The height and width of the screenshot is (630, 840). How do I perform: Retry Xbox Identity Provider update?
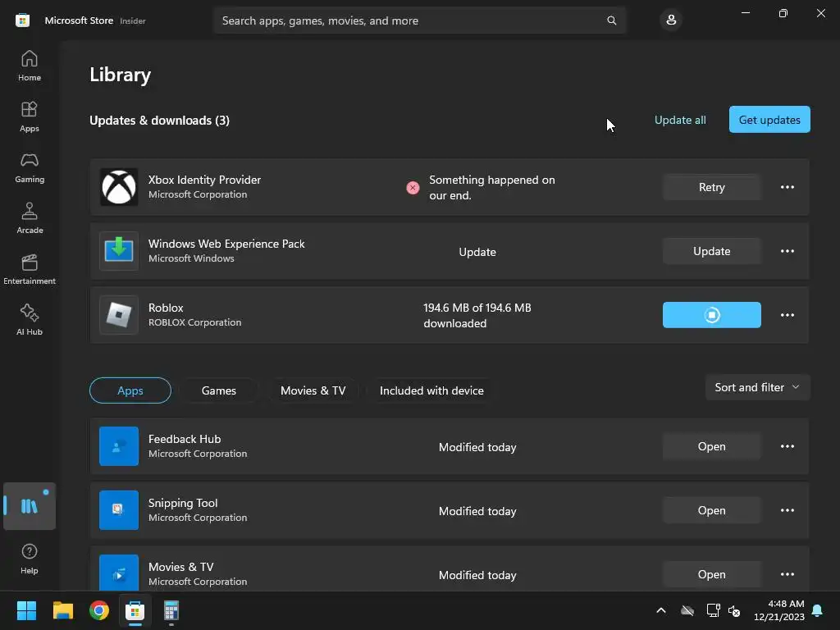711,187
